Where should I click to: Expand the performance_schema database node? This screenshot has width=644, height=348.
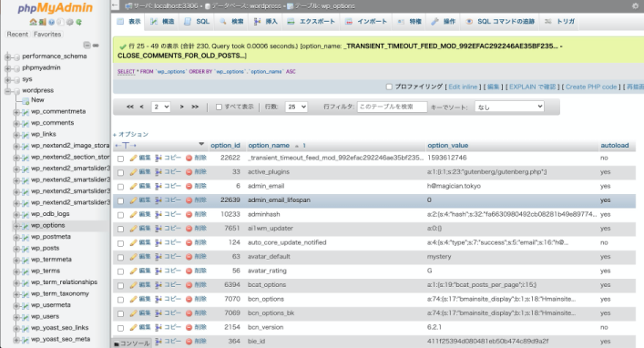[x=7, y=56]
